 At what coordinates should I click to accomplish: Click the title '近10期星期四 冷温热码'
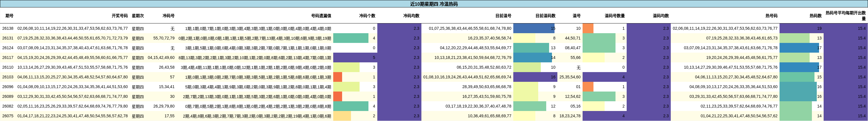434,4
